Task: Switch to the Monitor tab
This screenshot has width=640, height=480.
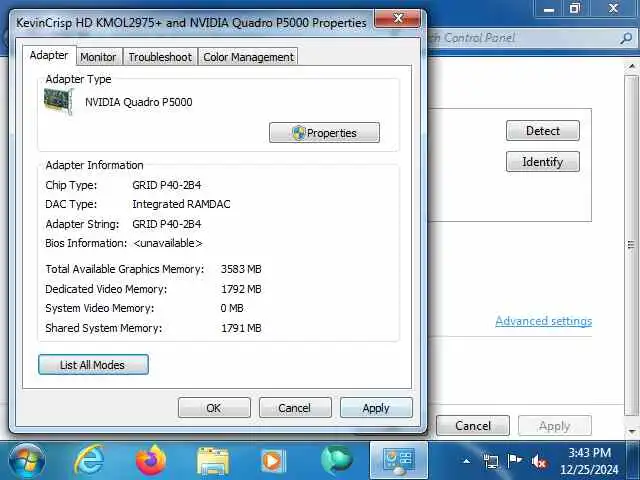Action: [x=98, y=57]
